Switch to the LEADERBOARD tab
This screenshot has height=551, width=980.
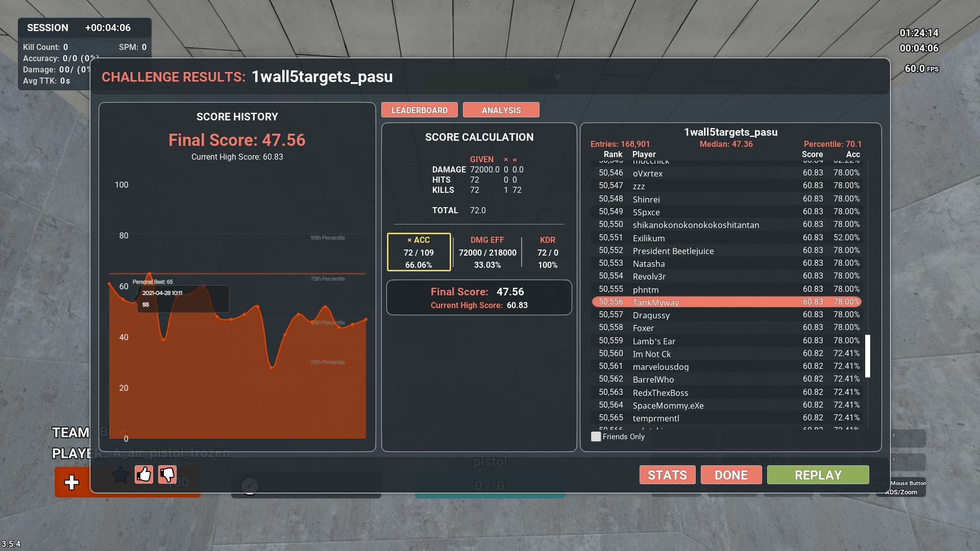(419, 110)
